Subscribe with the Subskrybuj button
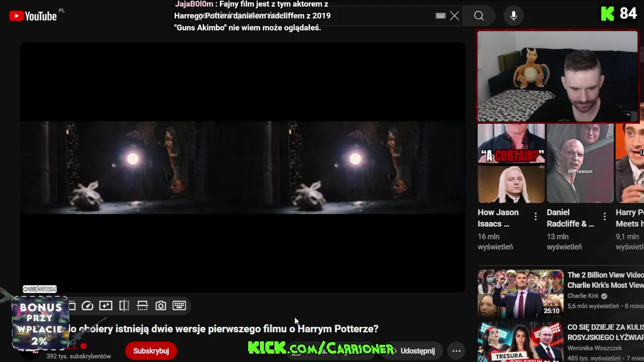This screenshot has height=362, width=644. click(151, 351)
